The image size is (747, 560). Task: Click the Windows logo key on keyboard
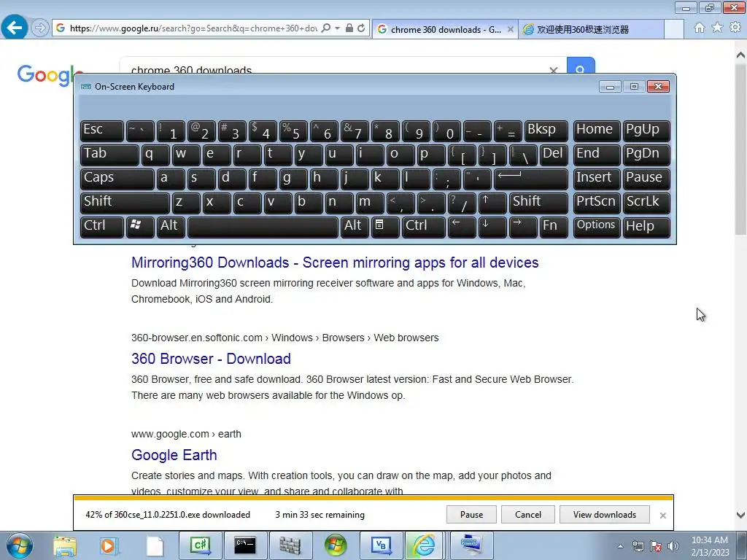140,226
